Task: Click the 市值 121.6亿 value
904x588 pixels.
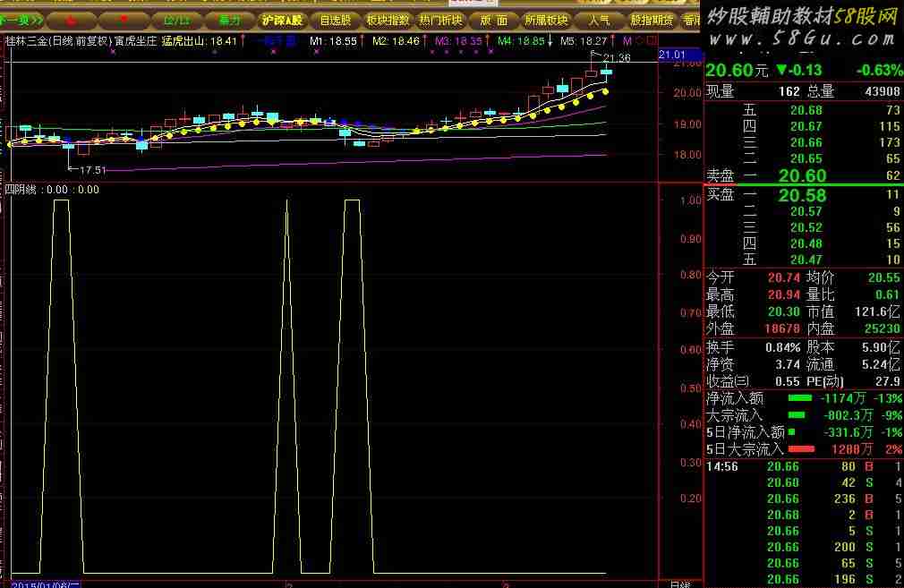Action: (877, 311)
